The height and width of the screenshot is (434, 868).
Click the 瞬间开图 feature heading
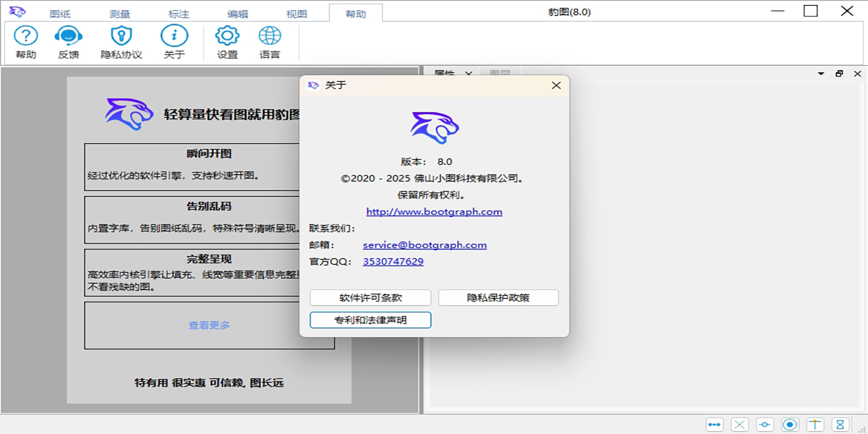[x=209, y=154]
